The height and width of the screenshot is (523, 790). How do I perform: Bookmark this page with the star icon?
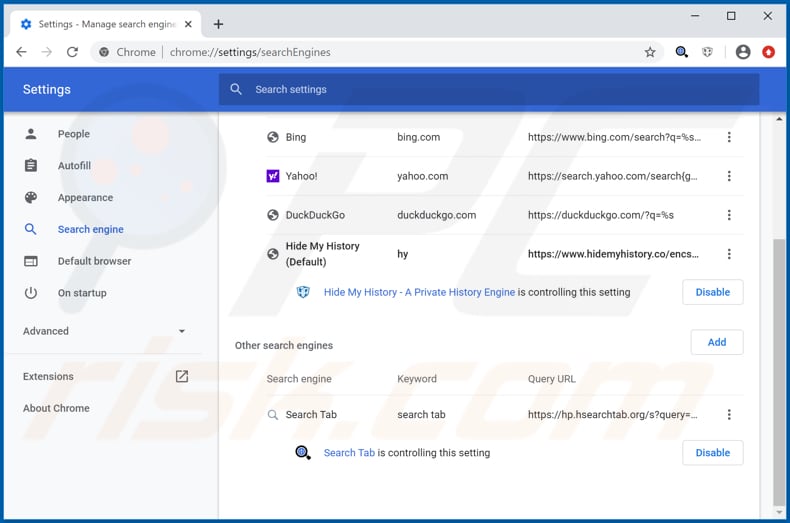[x=650, y=52]
